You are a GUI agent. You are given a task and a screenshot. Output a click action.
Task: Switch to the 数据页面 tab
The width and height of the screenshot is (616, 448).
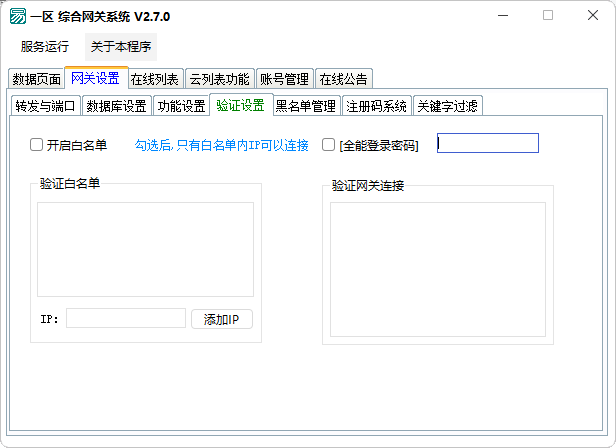[36, 79]
